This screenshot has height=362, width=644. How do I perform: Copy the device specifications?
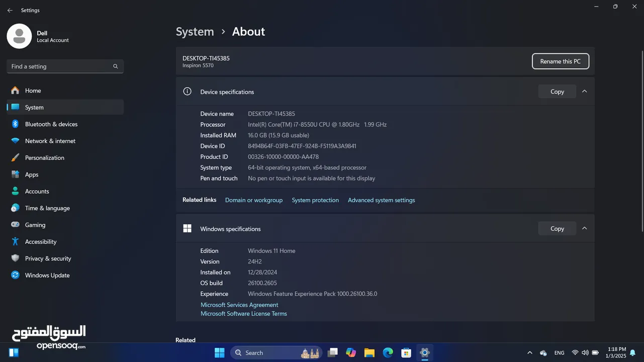pyautogui.click(x=557, y=92)
